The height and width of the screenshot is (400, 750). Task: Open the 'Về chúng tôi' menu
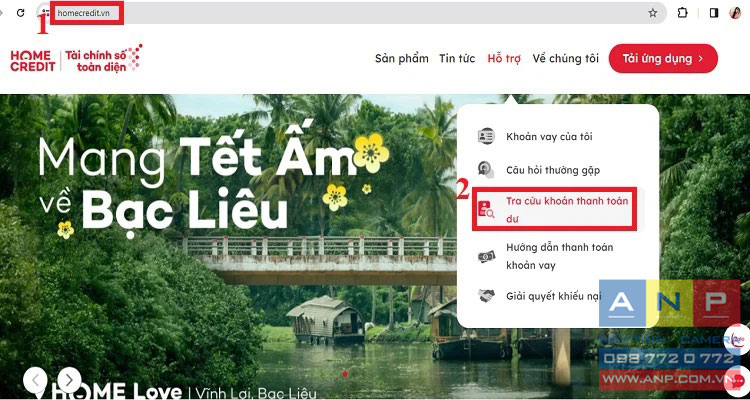tap(565, 58)
